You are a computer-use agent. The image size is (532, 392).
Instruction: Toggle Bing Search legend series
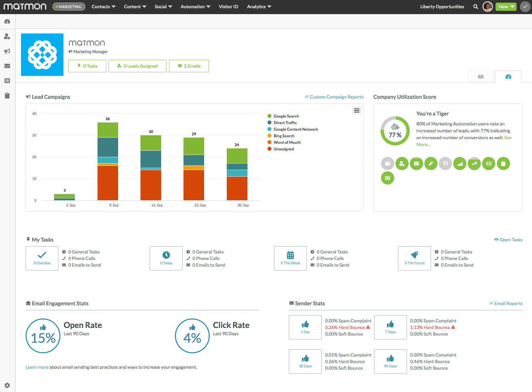(281, 136)
